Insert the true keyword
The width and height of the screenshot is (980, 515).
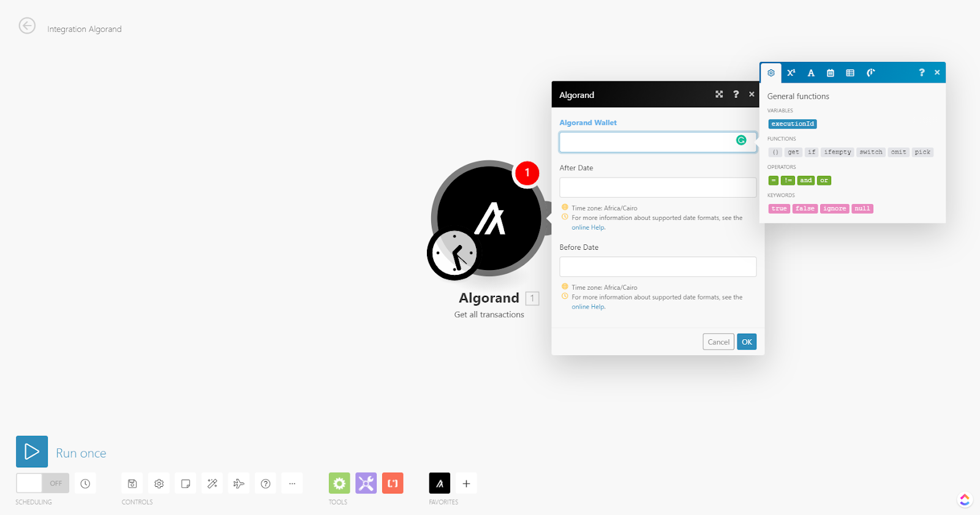click(779, 208)
